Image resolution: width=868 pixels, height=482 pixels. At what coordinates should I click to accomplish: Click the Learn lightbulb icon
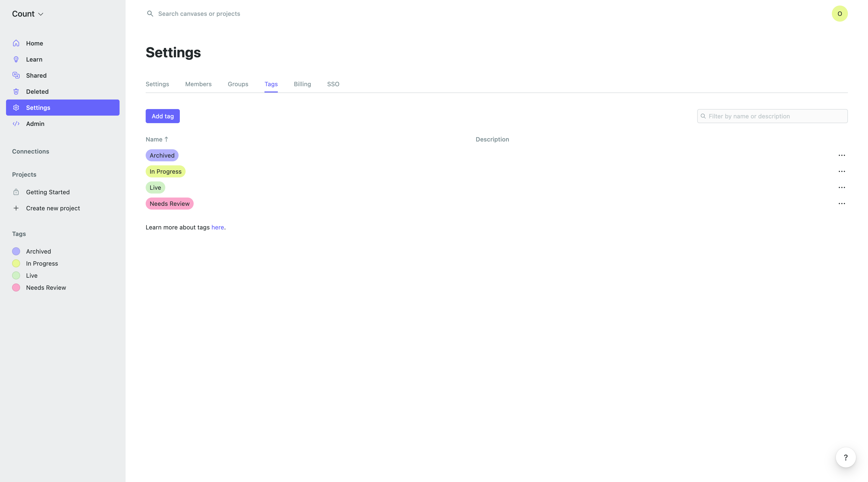point(16,59)
